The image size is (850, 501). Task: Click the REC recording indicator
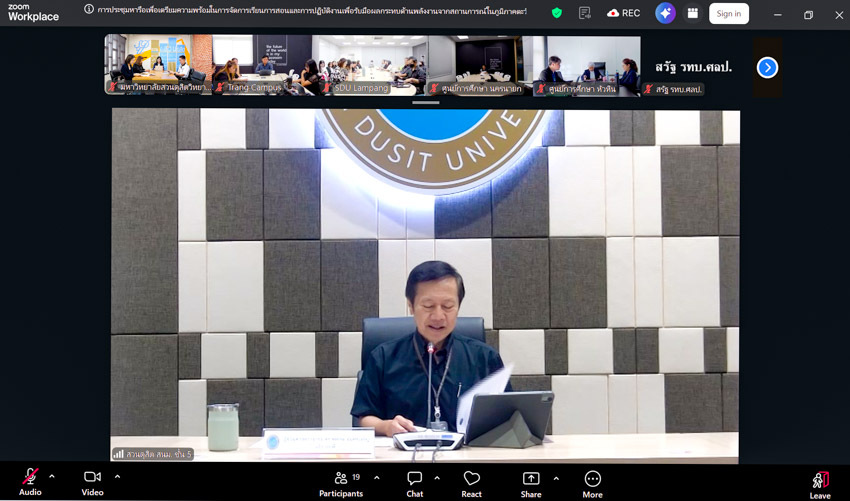(x=624, y=13)
